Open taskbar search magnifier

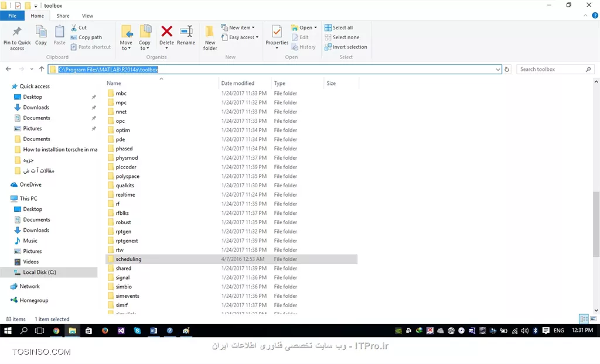point(23,331)
